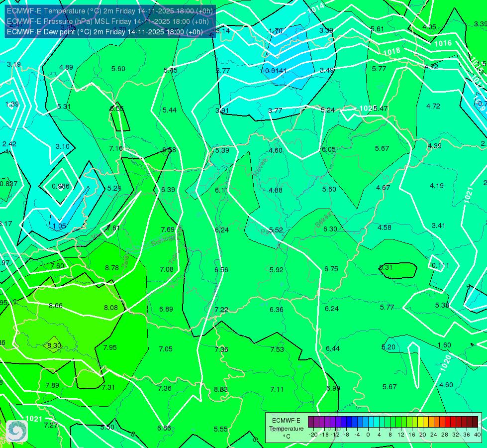Click the 5.39 temperature value
487x448 pixels.
point(222,150)
